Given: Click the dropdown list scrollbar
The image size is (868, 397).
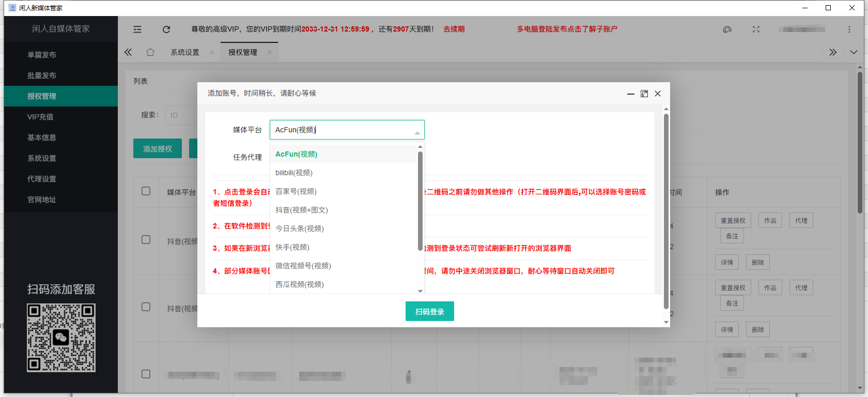Looking at the screenshot, I should [x=420, y=201].
